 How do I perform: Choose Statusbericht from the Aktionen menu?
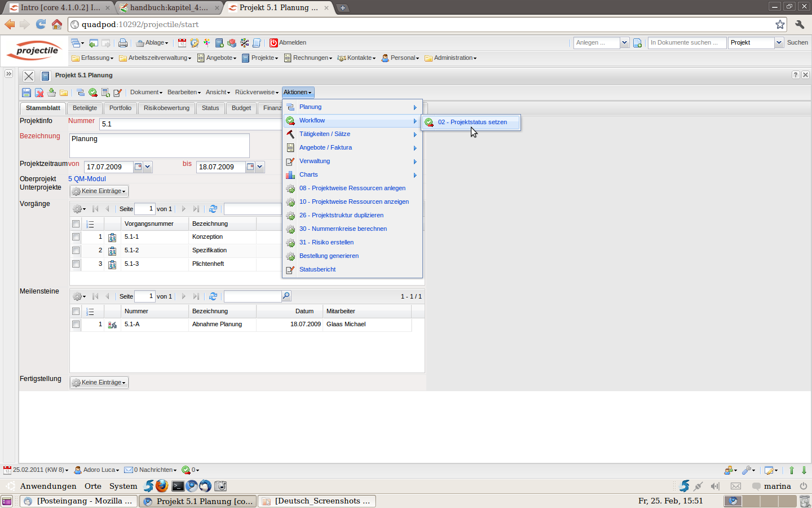click(x=317, y=270)
